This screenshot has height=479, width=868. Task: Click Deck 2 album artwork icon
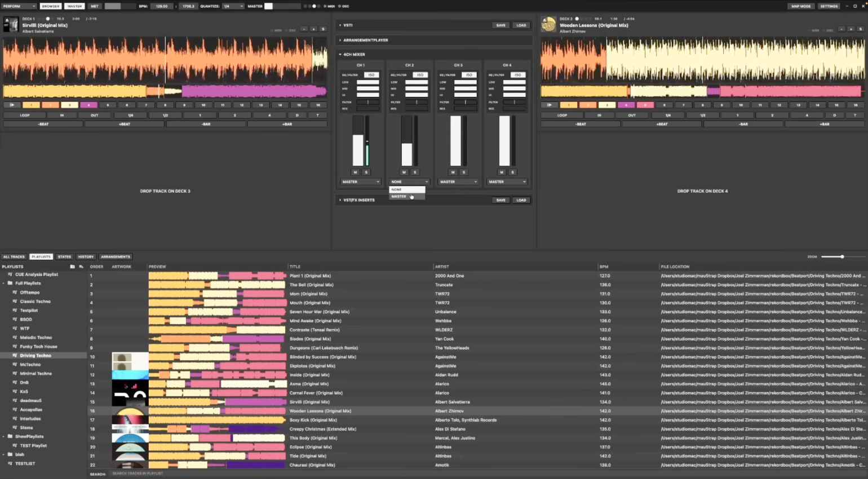tap(548, 24)
